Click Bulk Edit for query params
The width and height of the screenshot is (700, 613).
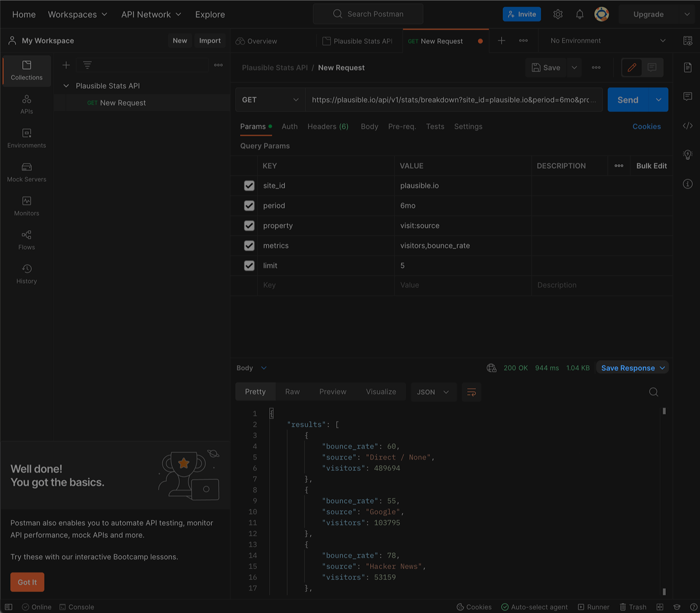[651, 166]
